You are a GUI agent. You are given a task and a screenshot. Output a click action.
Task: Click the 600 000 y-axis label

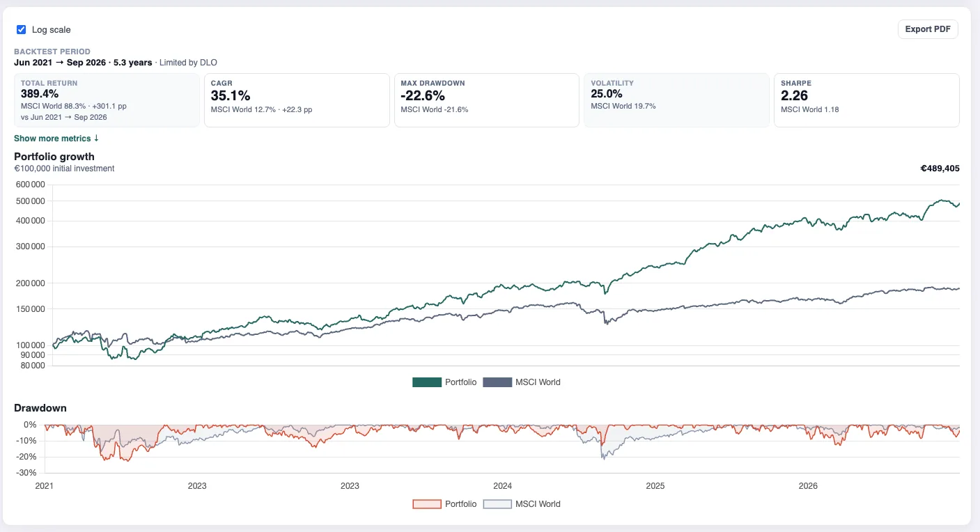[x=29, y=185]
